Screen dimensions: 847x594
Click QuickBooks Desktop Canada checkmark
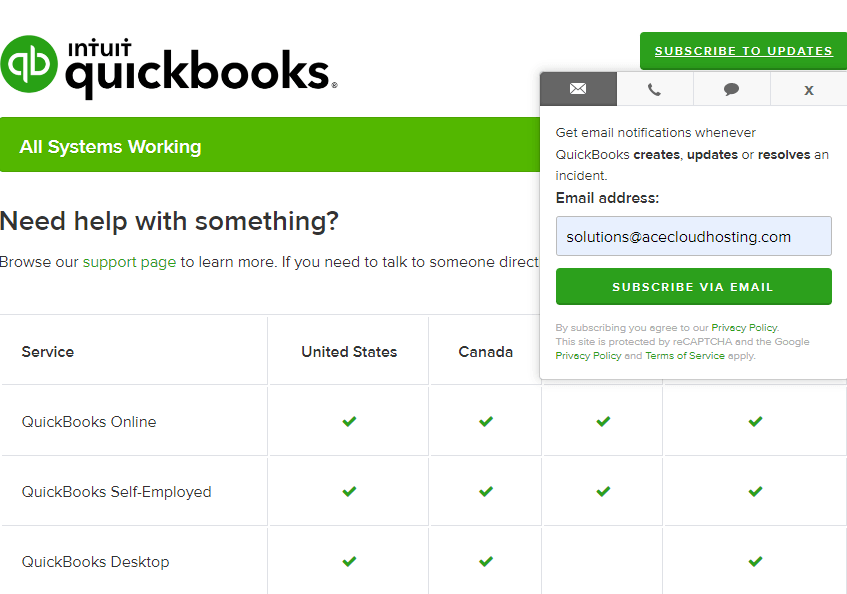[x=486, y=562]
